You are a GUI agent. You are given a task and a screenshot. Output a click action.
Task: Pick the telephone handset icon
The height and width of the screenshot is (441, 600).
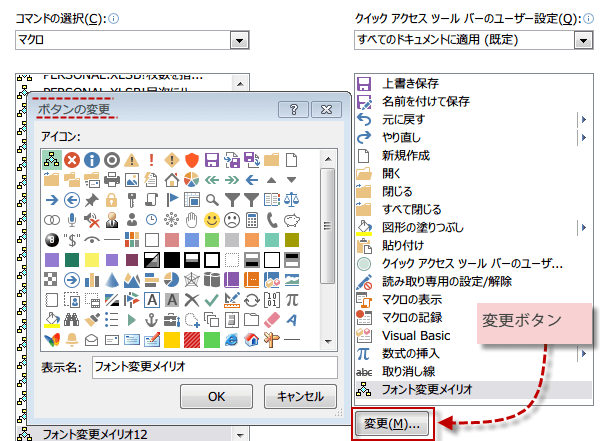[x=272, y=220]
